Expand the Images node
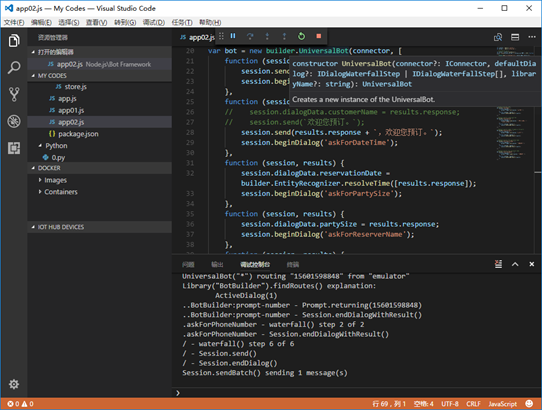 pyautogui.click(x=40, y=180)
